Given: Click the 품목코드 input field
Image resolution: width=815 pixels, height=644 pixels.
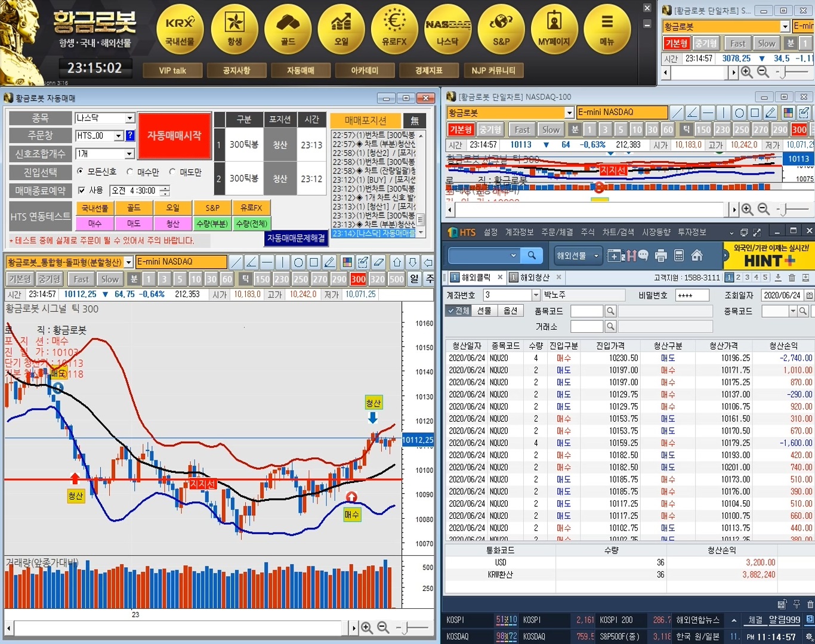Looking at the screenshot, I should tap(587, 311).
